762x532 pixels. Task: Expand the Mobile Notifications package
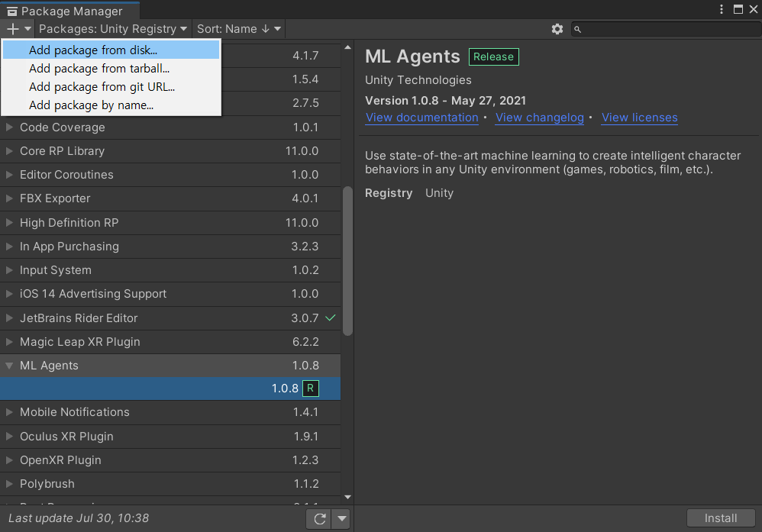[x=9, y=412]
